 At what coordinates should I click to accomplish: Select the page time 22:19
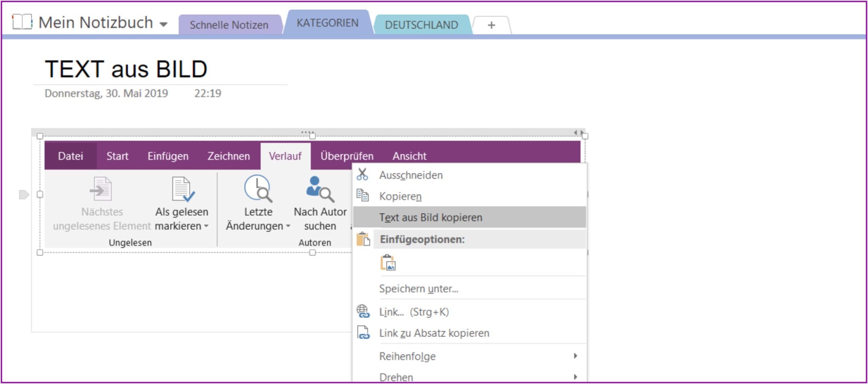(x=208, y=93)
